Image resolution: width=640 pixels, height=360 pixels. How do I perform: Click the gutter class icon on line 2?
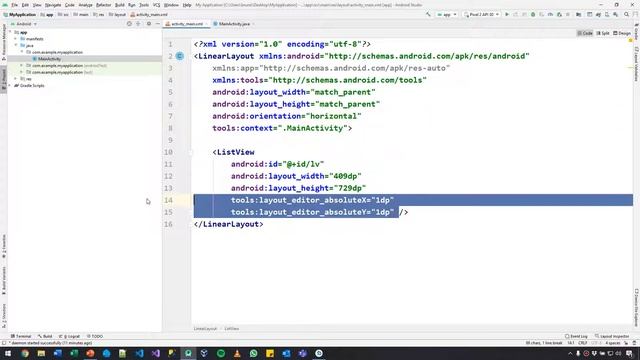click(180, 56)
